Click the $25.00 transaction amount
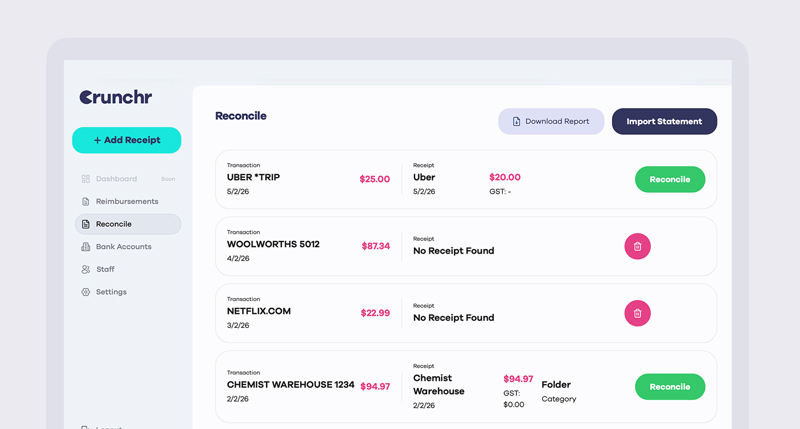 [374, 179]
